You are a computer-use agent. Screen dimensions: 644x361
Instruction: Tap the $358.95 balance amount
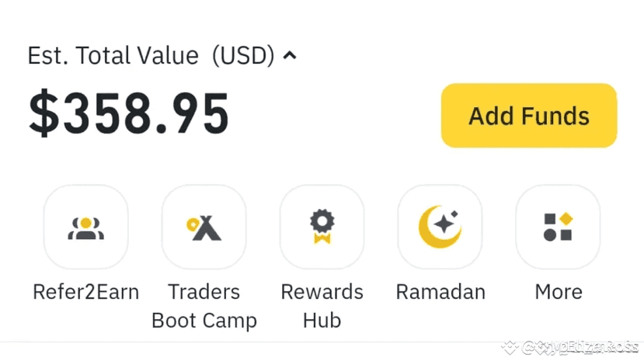129,115
